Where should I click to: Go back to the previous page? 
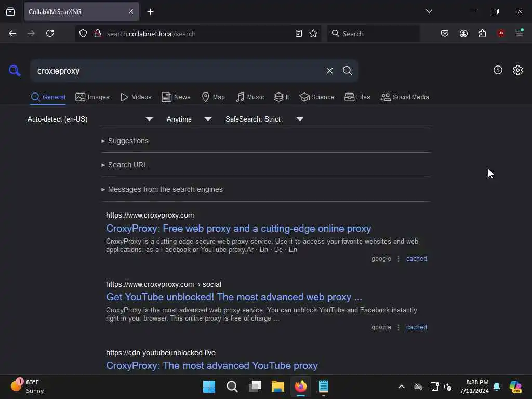pyautogui.click(x=12, y=33)
